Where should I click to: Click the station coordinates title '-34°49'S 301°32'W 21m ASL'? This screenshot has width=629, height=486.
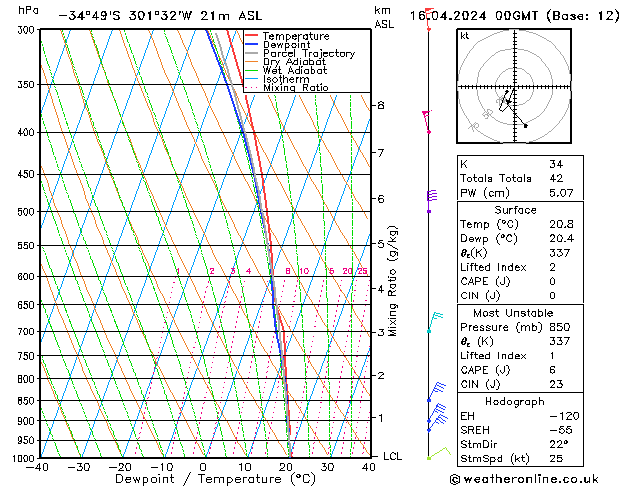point(160,16)
